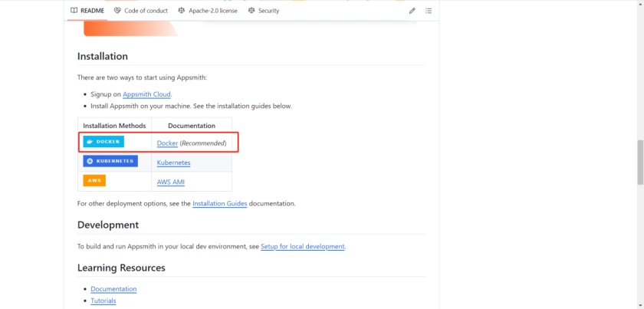Click the scale icon for Apache-2.0 license

(181, 11)
